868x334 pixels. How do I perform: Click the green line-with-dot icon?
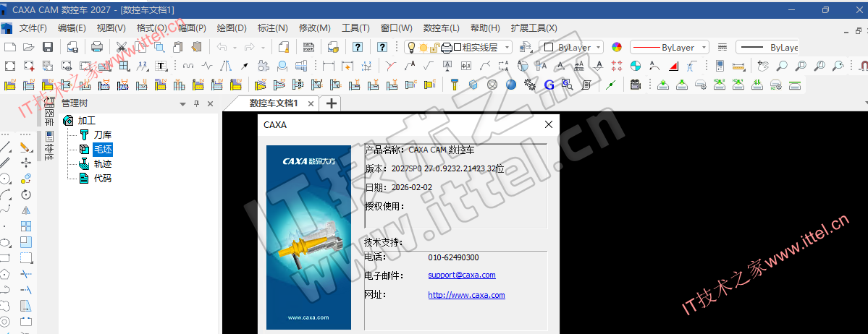[610, 85]
